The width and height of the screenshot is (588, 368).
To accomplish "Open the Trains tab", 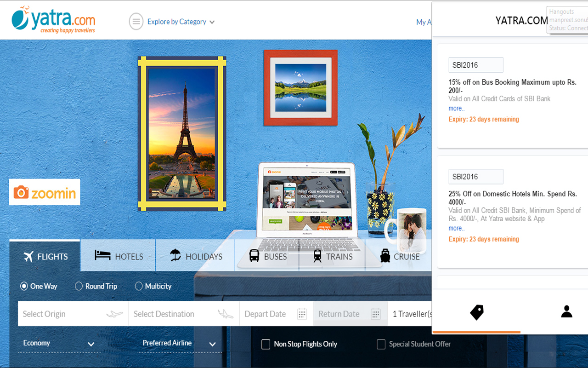I will click(x=332, y=256).
